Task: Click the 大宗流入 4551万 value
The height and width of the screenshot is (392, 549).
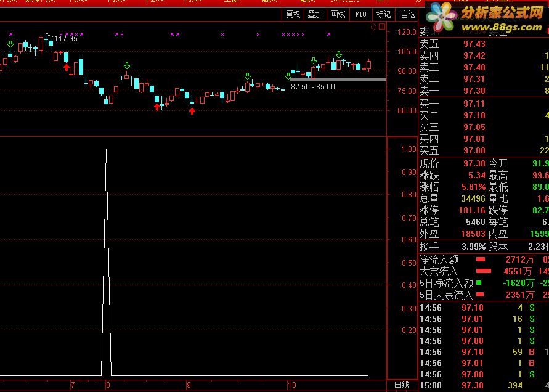Action: [518, 271]
